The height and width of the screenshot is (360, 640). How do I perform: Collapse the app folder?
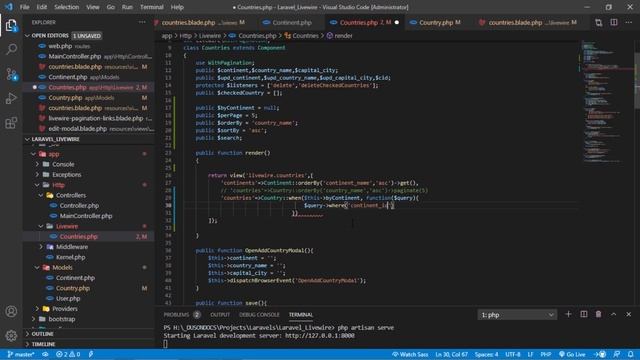click(33, 154)
